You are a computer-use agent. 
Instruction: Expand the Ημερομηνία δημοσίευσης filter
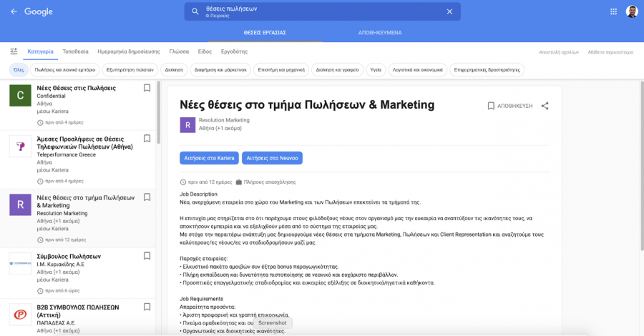tap(129, 51)
